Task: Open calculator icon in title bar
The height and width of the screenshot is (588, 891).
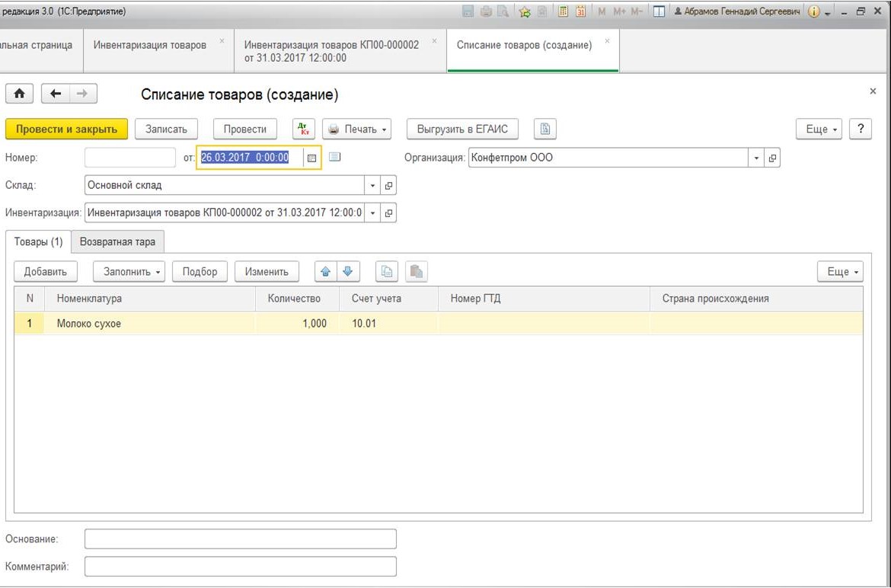Action: point(563,11)
